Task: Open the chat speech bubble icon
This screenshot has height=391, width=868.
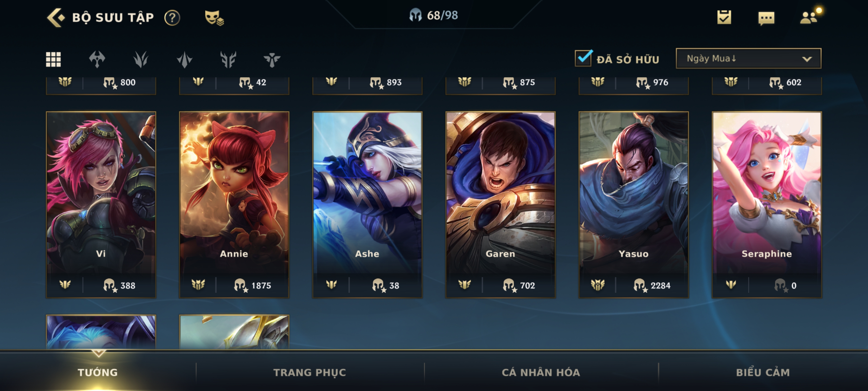Action: pyautogui.click(x=766, y=18)
